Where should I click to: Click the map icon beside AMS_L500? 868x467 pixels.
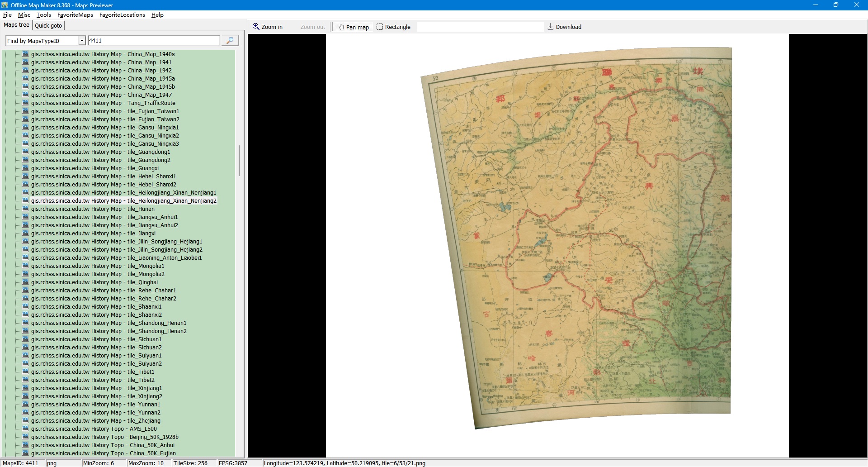pos(25,429)
